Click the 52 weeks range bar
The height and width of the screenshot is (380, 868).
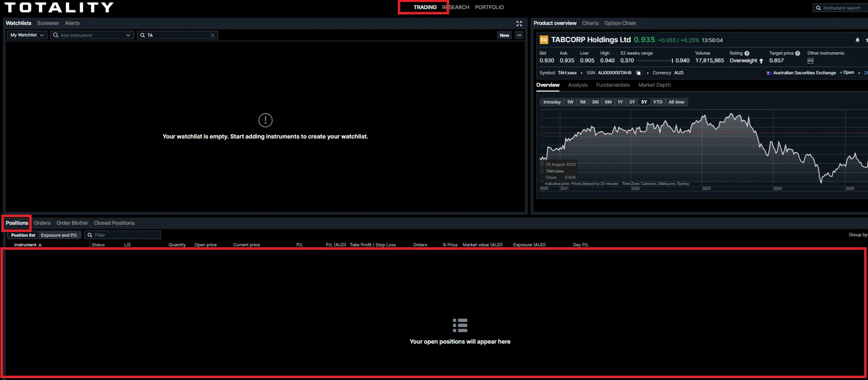coord(655,61)
